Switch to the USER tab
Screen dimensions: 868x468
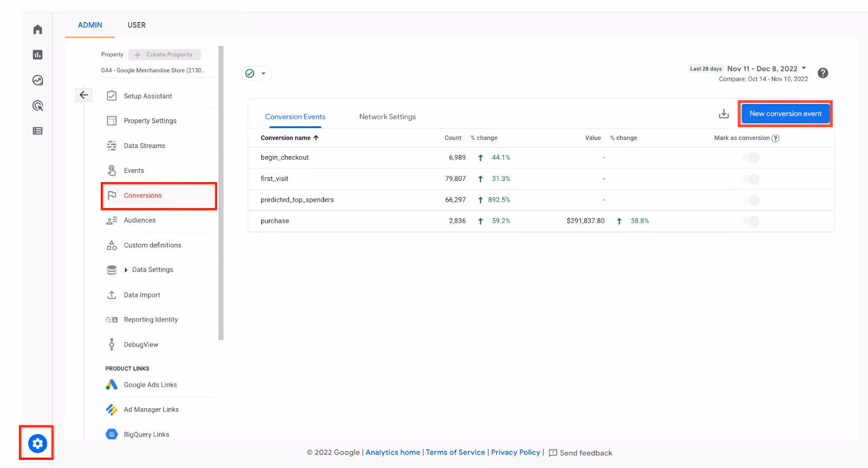tap(137, 25)
